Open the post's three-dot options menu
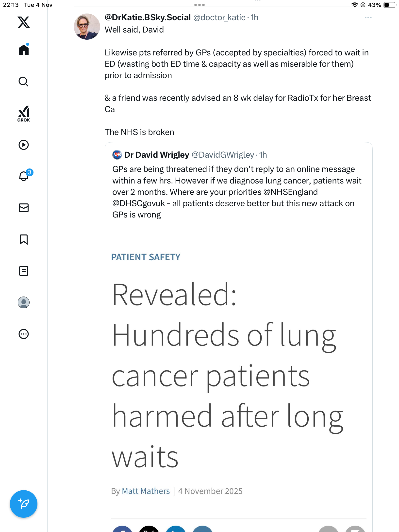 click(368, 17)
